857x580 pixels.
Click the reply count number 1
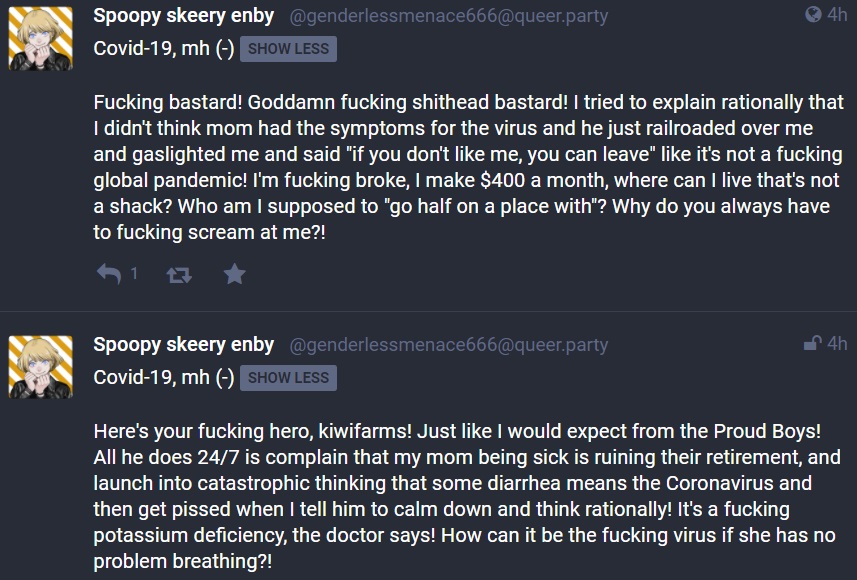click(x=134, y=273)
